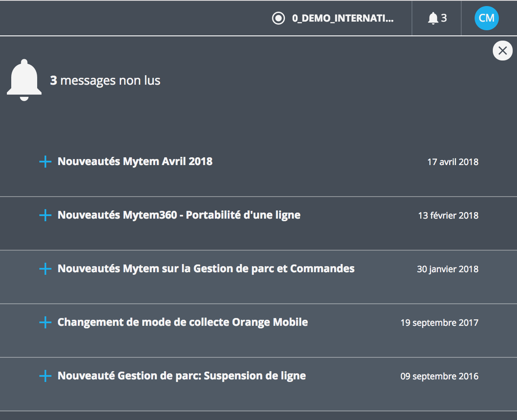This screenshot has height=420, width=517.
Task: Expand Gestion de parc et Commandes plus icon
Action: (45, 269)
